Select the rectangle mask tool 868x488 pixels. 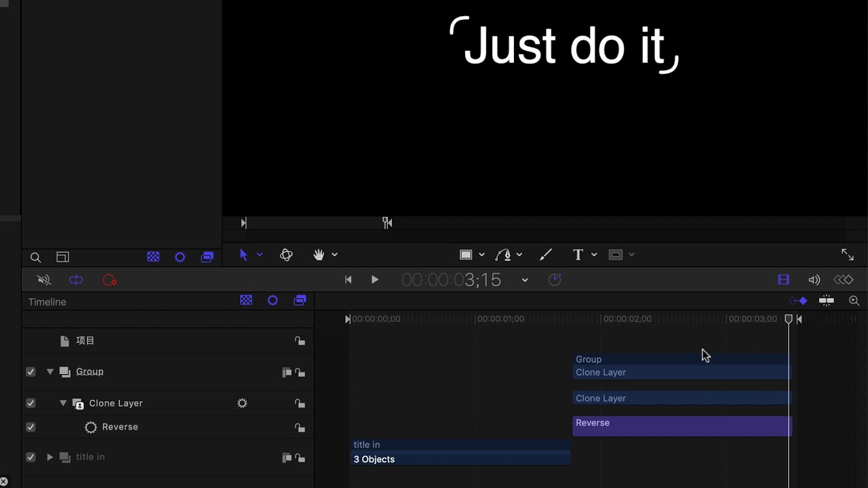click(x=616, y=255)
